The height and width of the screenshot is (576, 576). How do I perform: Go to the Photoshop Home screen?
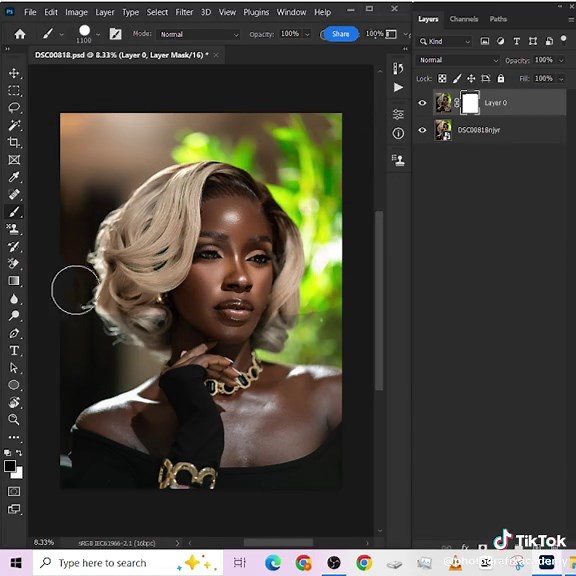pyautogui.click(x=20, y=34)
